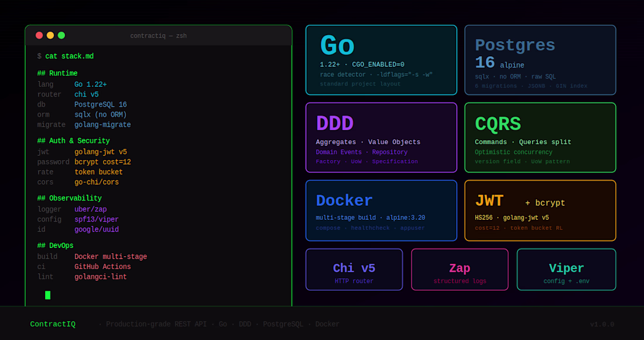Select the Zap structured logs card
Image resolution: width=644 pixels, height=340 pixels.
(460, 270)
